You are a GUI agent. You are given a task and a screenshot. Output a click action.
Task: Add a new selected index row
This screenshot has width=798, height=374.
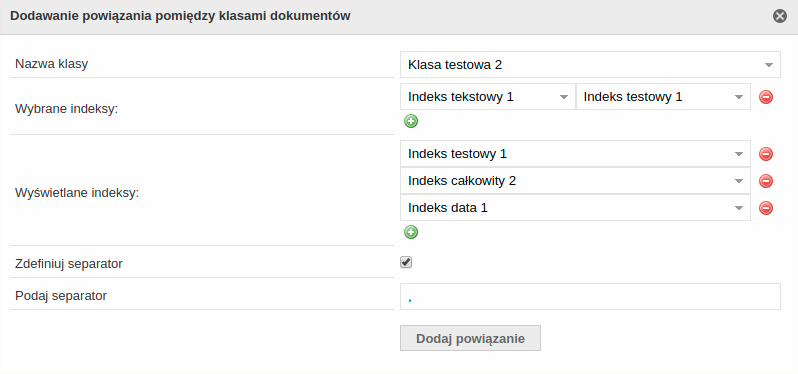pyautogui.click(x=411, y=121)
